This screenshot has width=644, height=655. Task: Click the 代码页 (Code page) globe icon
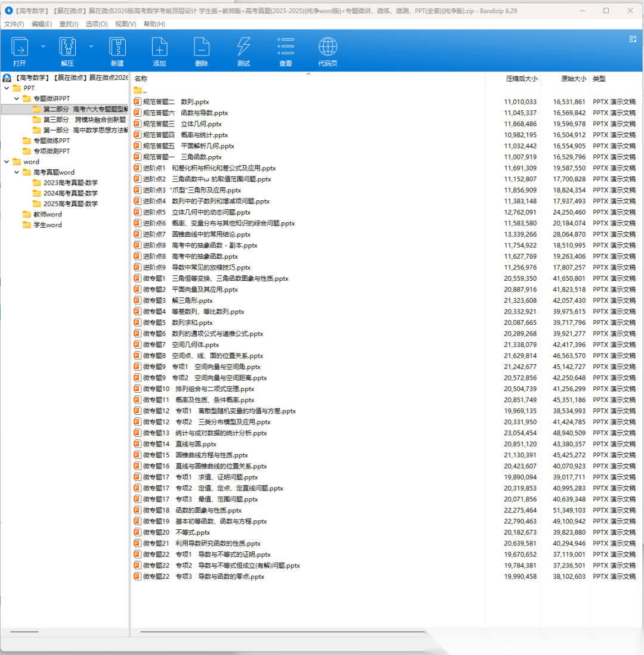(x=327, y=48)
